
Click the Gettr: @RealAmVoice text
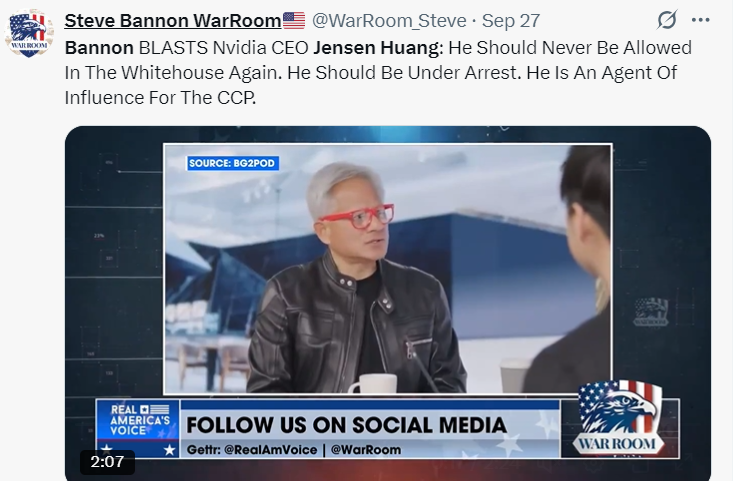[252, 450]
